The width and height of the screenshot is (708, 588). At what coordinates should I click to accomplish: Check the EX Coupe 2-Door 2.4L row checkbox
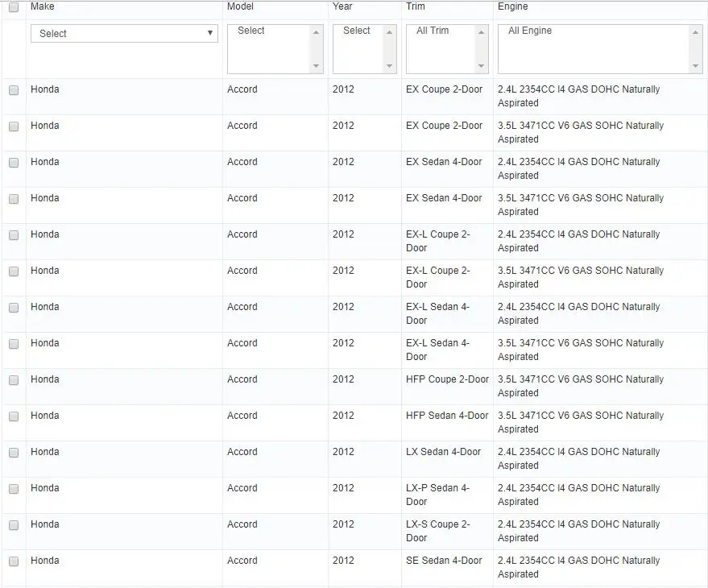[x=14, y=90]
